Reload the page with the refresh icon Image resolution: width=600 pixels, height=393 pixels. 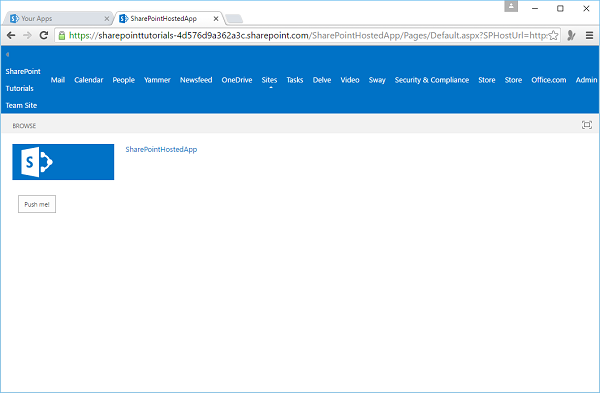[x=44, y=36]
